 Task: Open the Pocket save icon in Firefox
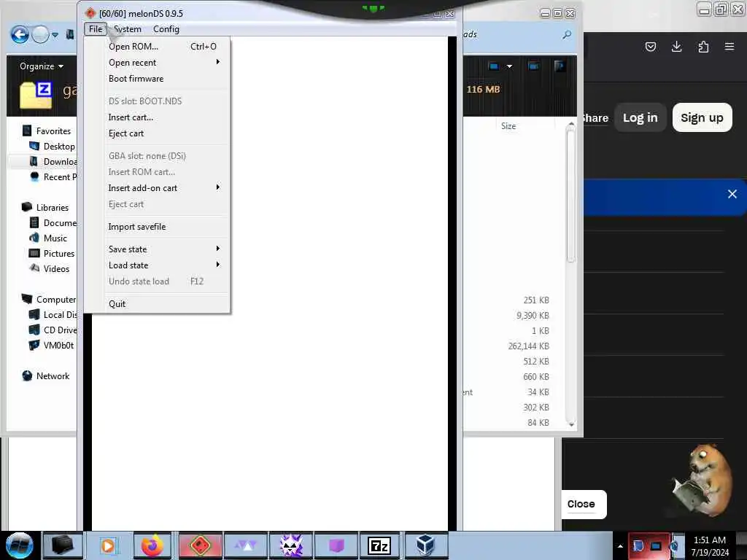coord(650,47)
